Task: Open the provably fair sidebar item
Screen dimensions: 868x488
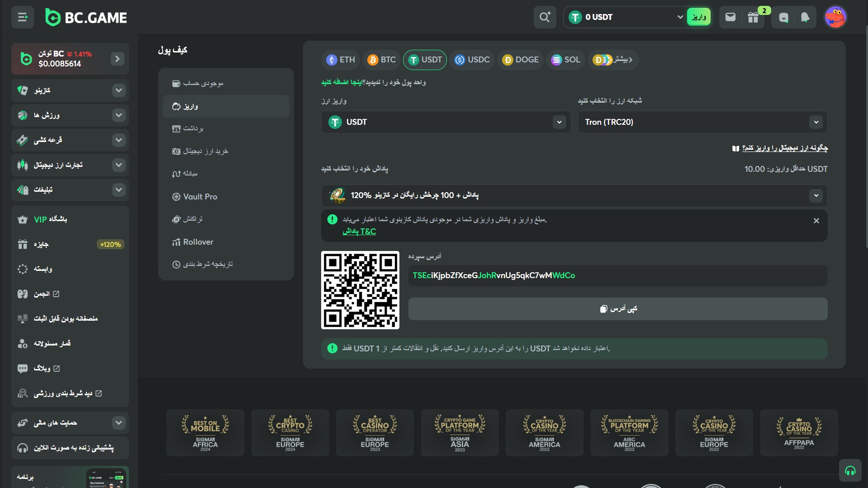Action: (70, 319)
